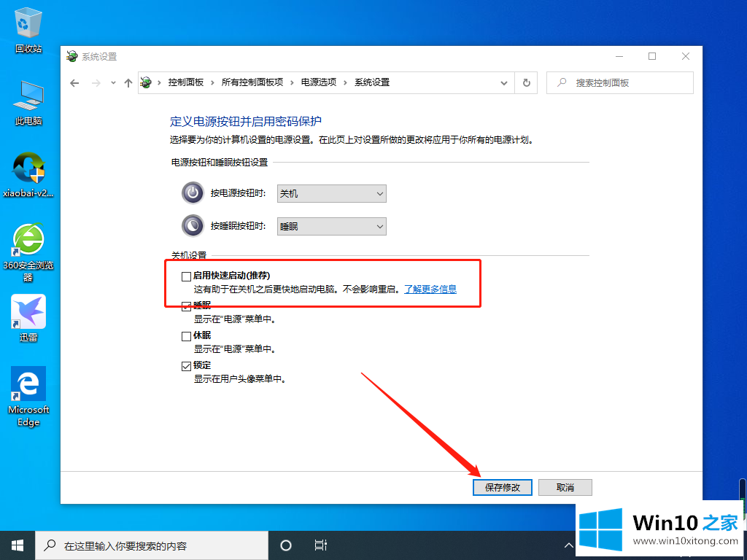The image size is (747, 560).
Task: Close the 系统设置 window
Action: coord(686,56)
